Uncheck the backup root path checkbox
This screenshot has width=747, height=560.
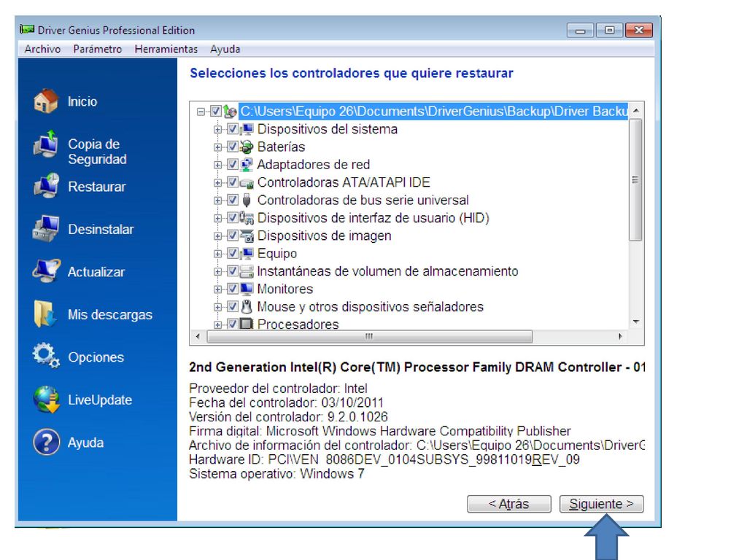(x=216, y=112)
